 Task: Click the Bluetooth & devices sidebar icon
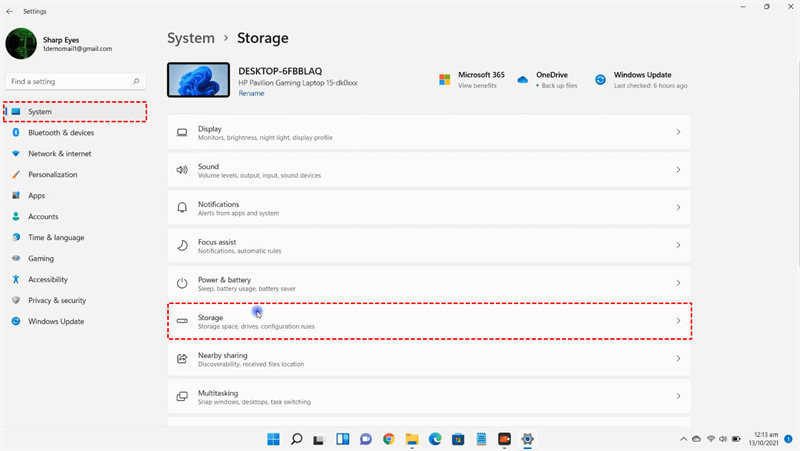(16, 133)
